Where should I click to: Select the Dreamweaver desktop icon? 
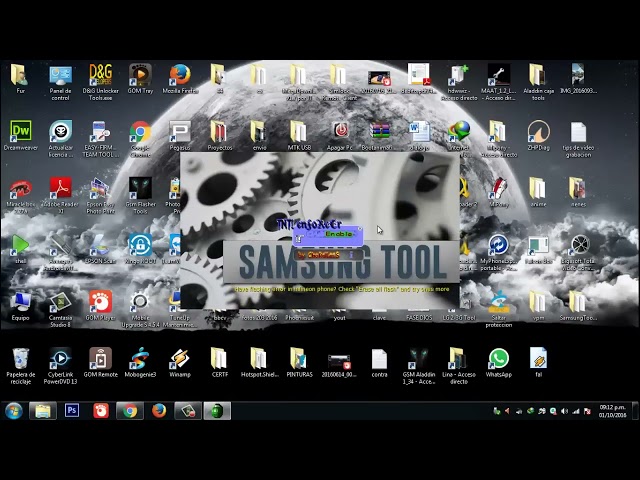tap(21, 136)
